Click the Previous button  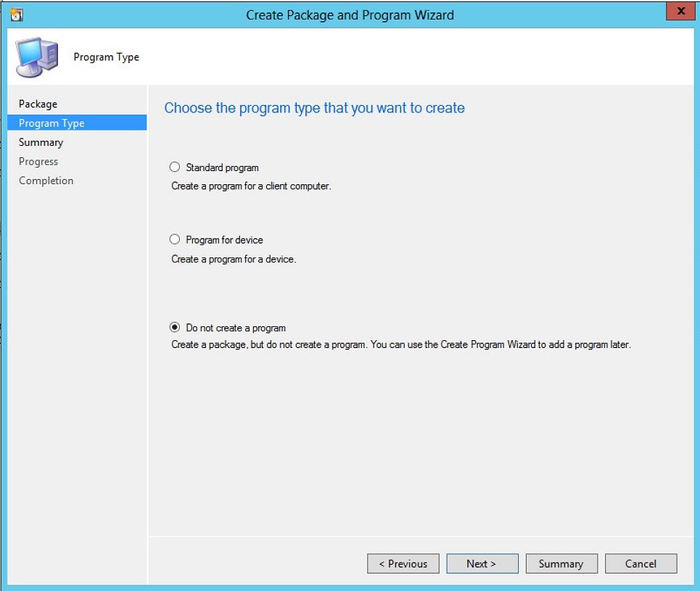(403, 563)
